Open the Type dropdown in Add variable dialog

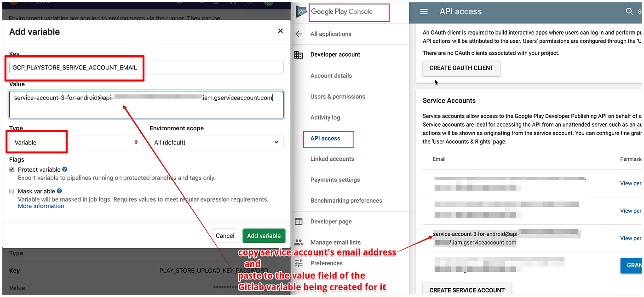(74, 142)
